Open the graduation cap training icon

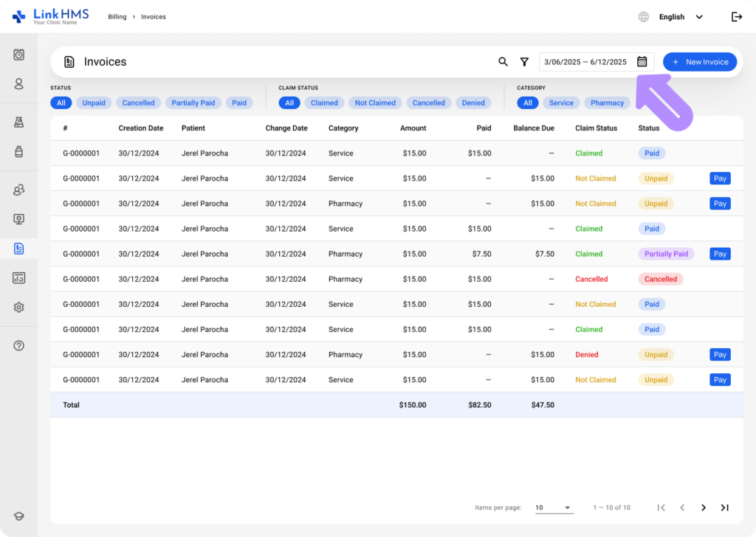(x=18, y=516)
